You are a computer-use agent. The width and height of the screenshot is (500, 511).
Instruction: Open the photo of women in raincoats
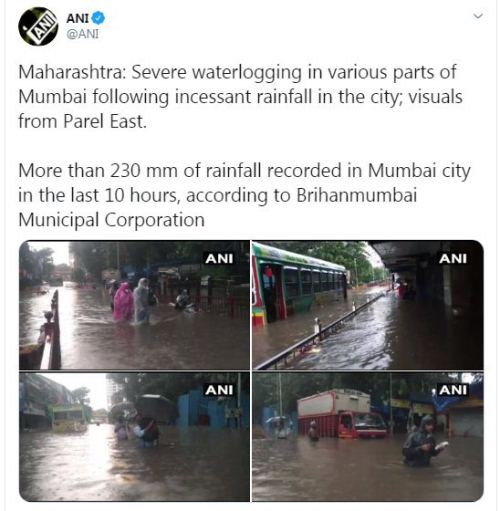click(134, 305)
